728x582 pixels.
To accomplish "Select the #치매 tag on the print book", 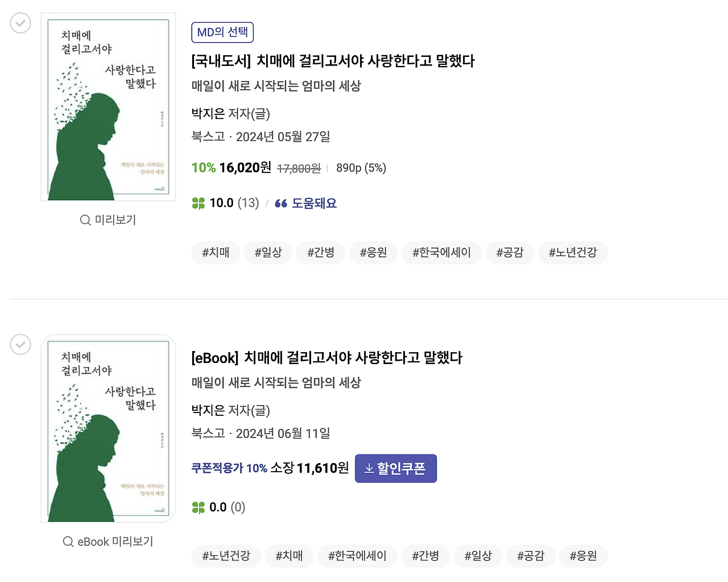I will click(216, 253).
